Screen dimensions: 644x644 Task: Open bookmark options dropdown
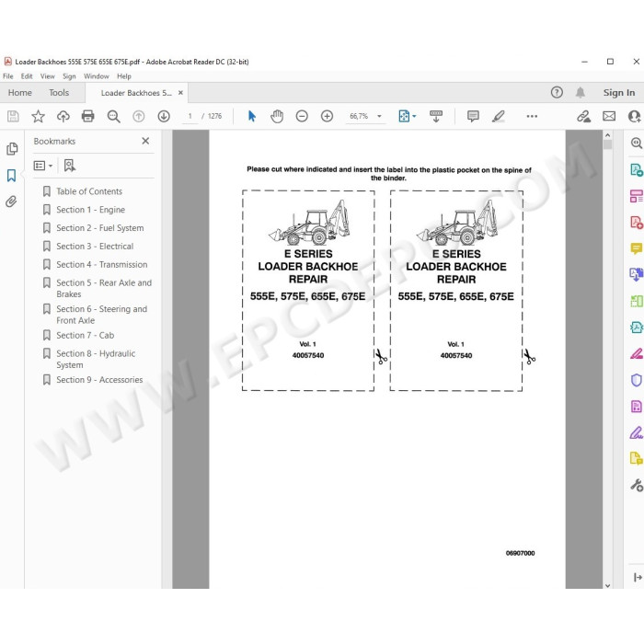[x=43, y=166]
